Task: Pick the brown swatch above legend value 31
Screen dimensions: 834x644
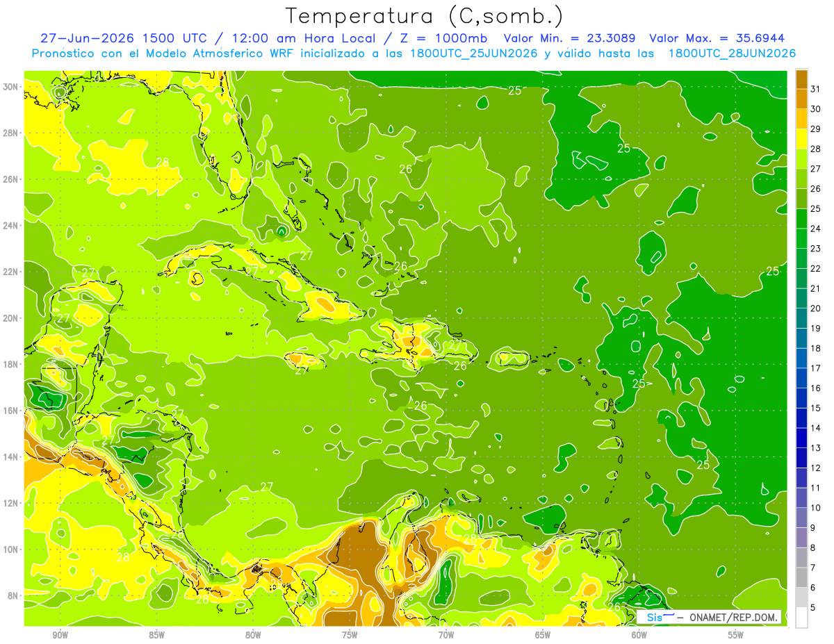Action: pyautogui.click(x=801, y=79)
